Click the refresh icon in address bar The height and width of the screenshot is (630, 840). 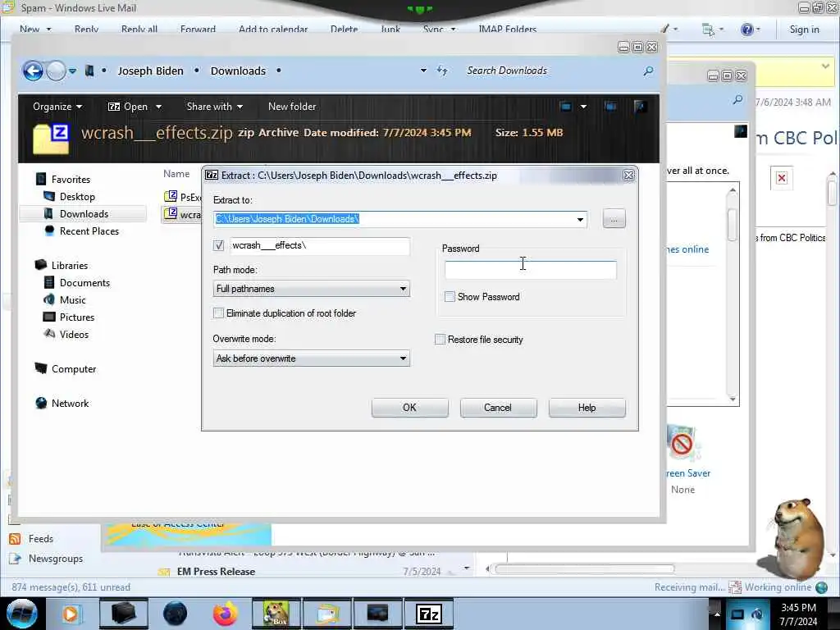[x=442, y=71]
